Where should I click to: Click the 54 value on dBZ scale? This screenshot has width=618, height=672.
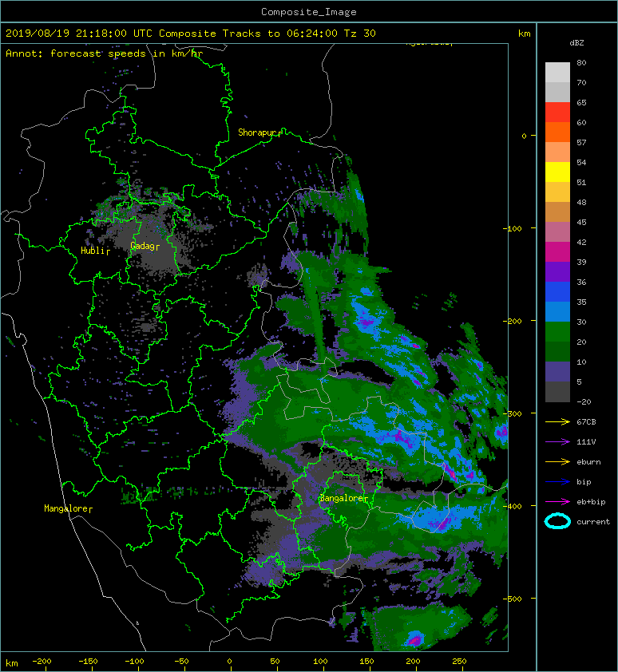(x=581, y=163)
